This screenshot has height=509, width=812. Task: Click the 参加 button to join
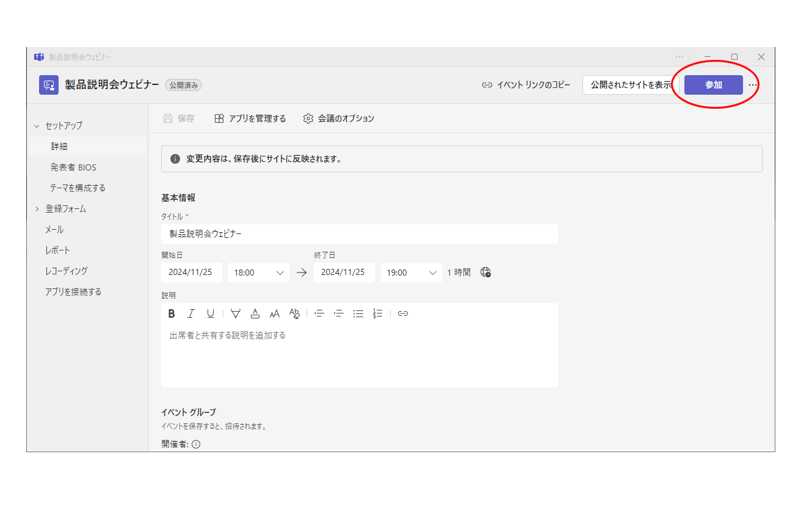[713, 85]
